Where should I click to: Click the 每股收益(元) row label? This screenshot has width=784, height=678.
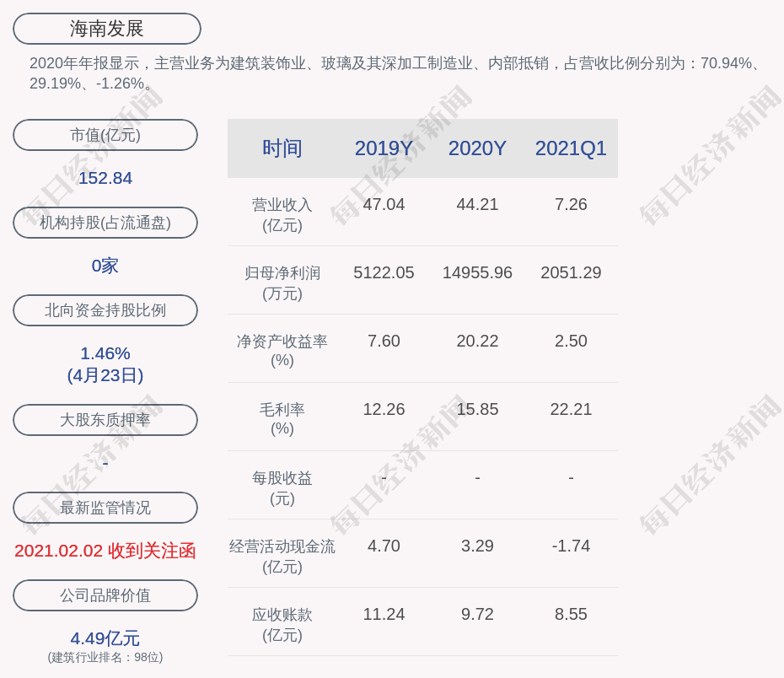[282, 488]
